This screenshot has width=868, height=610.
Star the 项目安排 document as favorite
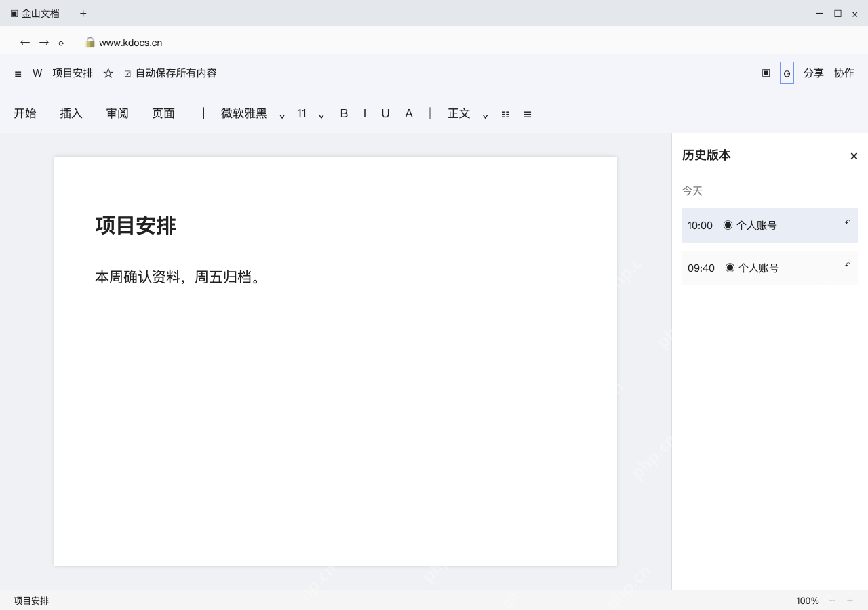click(108, 73)
